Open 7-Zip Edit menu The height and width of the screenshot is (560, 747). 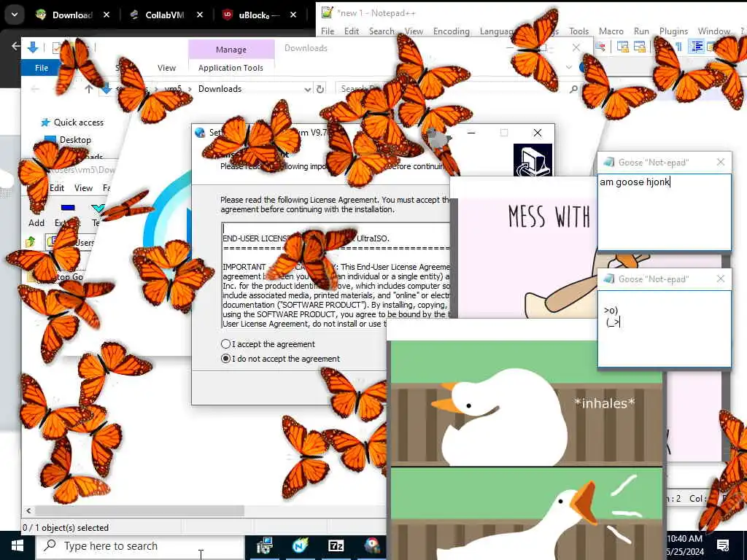[57, 187]
